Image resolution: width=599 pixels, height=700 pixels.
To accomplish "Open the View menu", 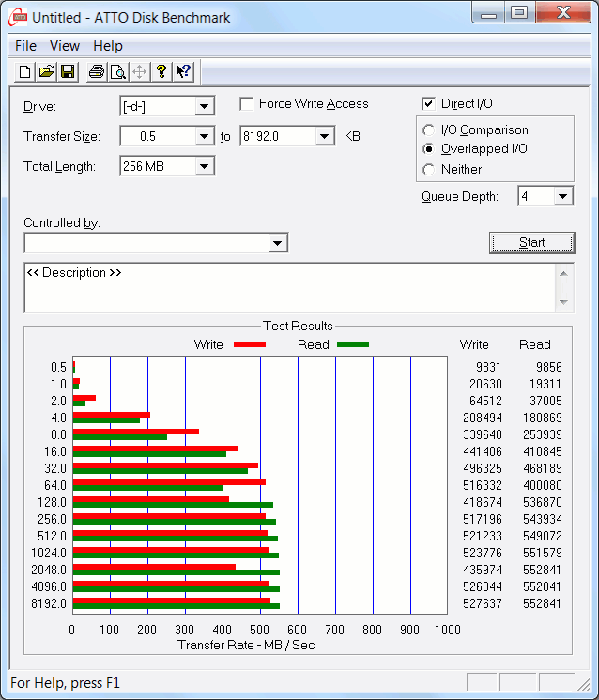I will point(65,46).
